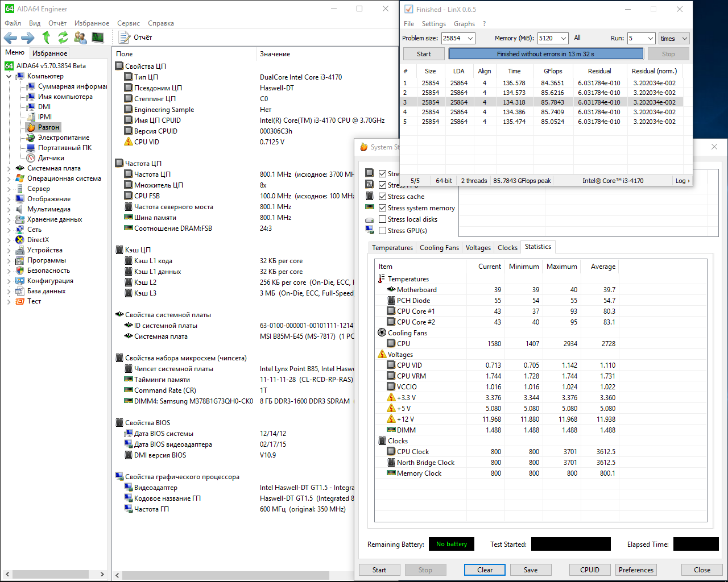Click the Безопасность shield icon

20,271
